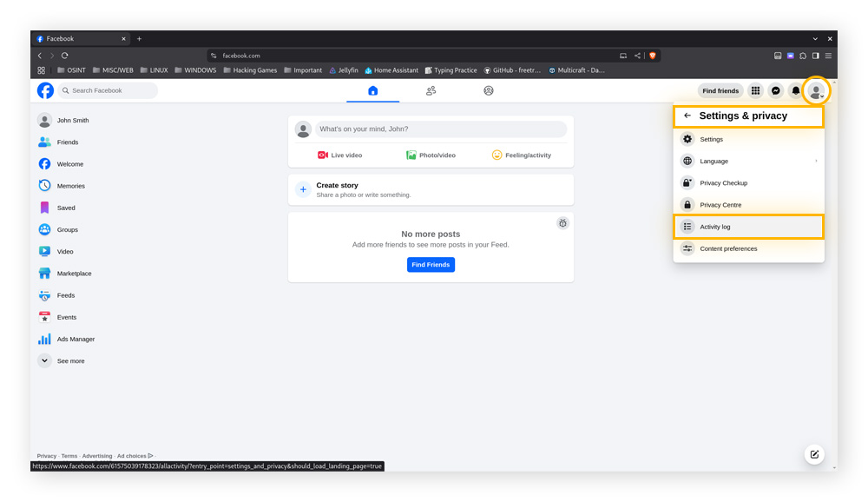
Task: Click the Privacy footer link
Action: coord(47,456)
